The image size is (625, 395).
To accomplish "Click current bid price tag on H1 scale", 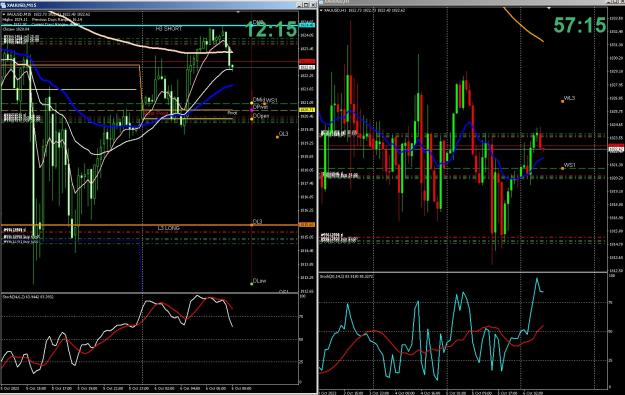I will pyautogui.click(x=616, y=149).
